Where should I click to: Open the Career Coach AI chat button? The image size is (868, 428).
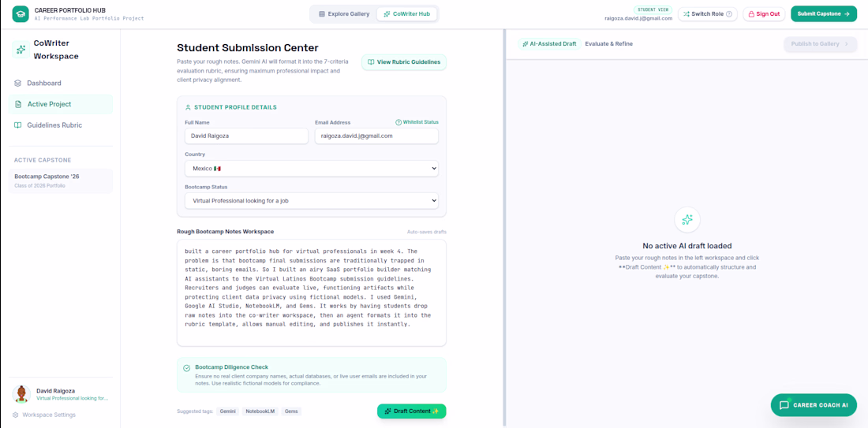(x=814, y=405)
